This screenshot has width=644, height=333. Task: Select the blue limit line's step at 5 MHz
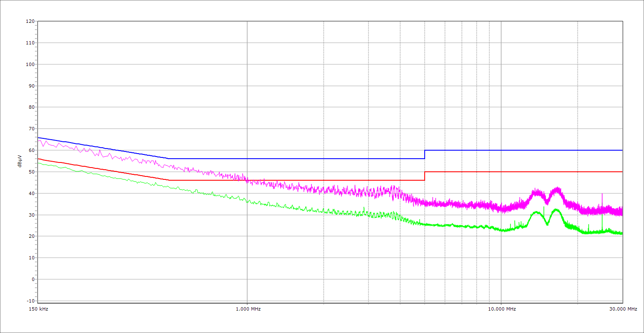coord(425,154)
